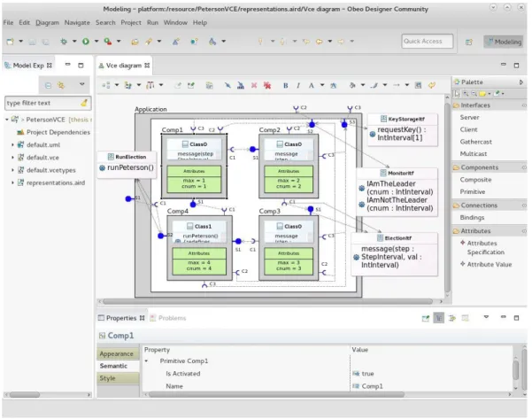
Task: Click the Open Perspective icon near Modeling
Action: point(469,43)
